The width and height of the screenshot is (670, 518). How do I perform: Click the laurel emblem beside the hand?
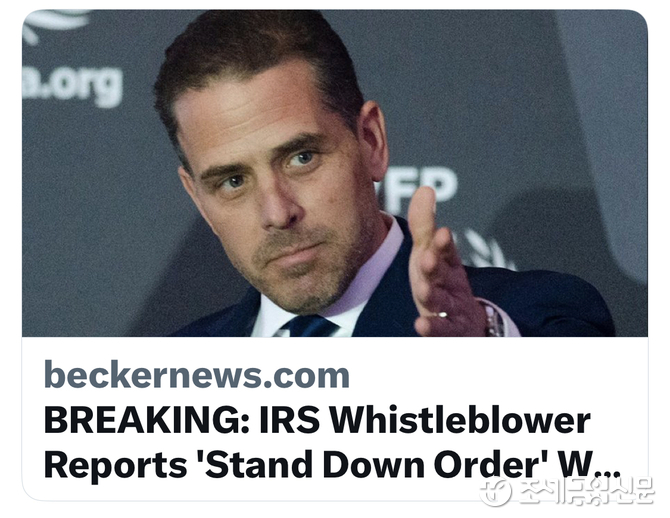point(487,250)
